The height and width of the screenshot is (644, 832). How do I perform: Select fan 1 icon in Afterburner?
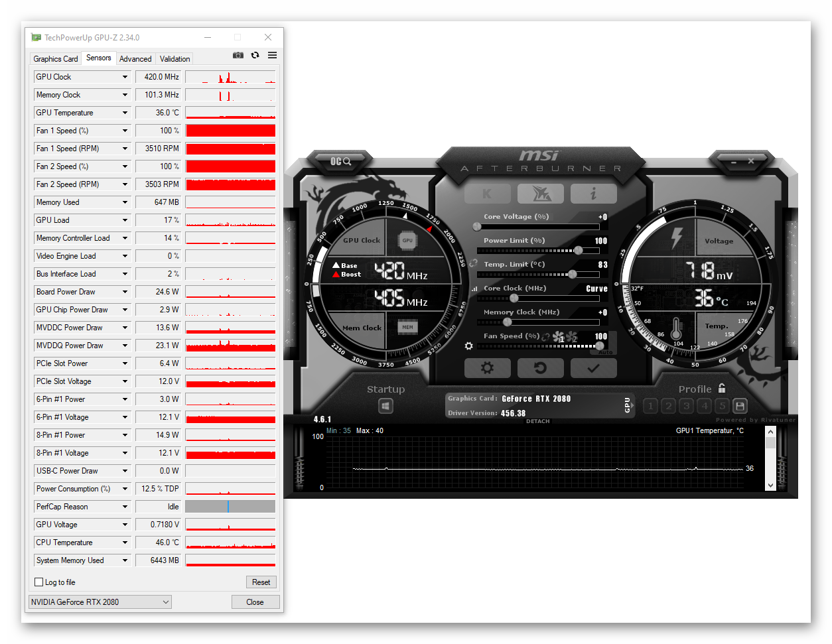point(559,338)
